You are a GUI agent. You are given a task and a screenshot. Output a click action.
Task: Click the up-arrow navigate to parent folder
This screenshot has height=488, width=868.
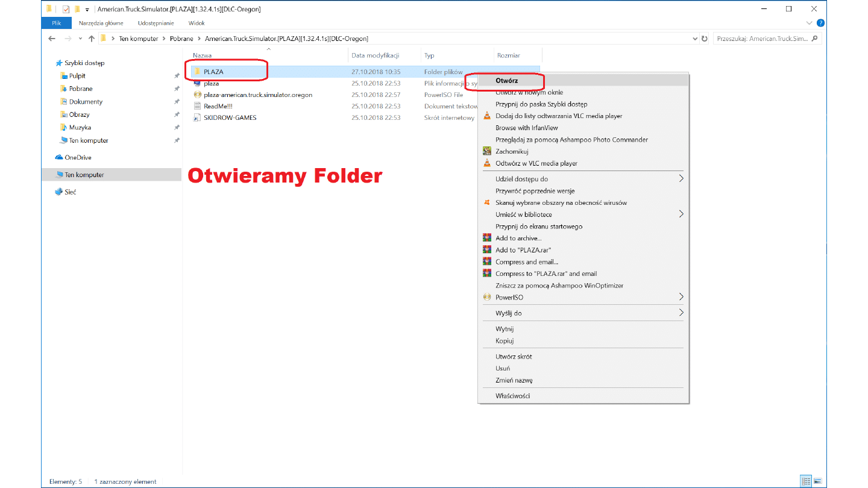92,39
